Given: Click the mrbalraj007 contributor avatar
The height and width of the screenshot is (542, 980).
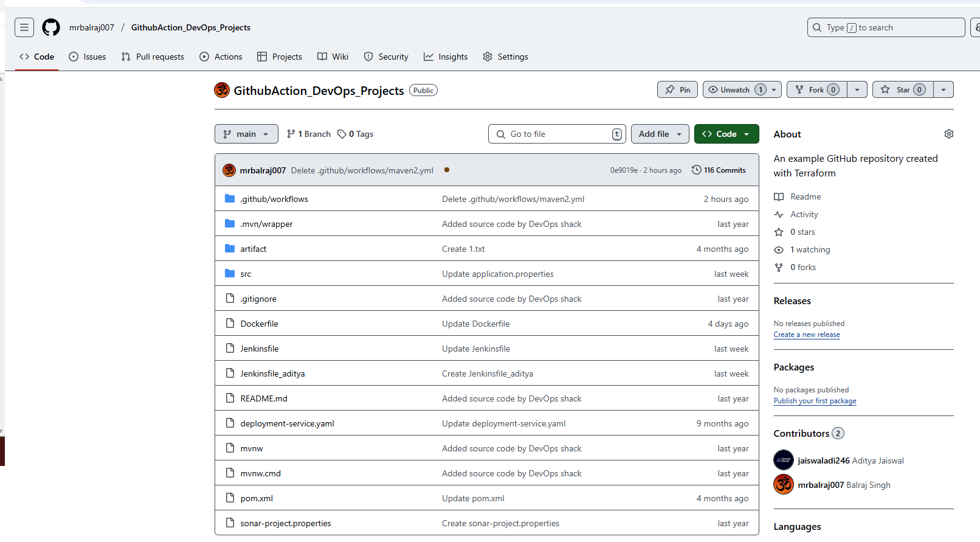Looking at the screenshot, I should coord(784,484).
